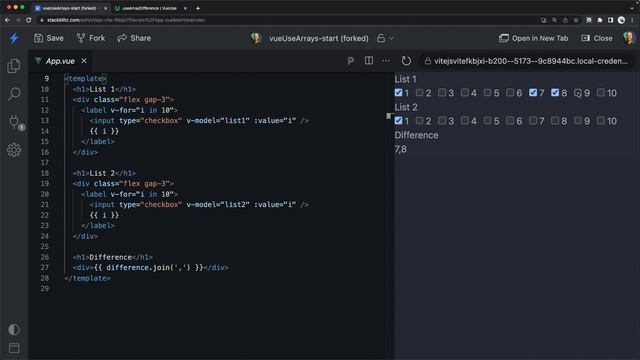Click the opening template tag on line 9
The width and height of the screenshot is (640, 360).
point(85,78)
